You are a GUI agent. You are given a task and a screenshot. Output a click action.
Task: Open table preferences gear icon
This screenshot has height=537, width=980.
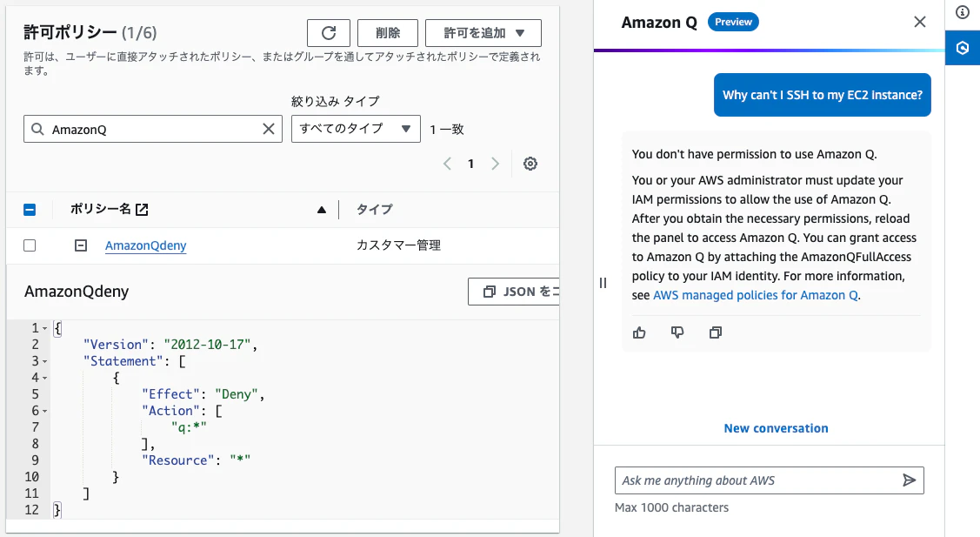point(530,164)
